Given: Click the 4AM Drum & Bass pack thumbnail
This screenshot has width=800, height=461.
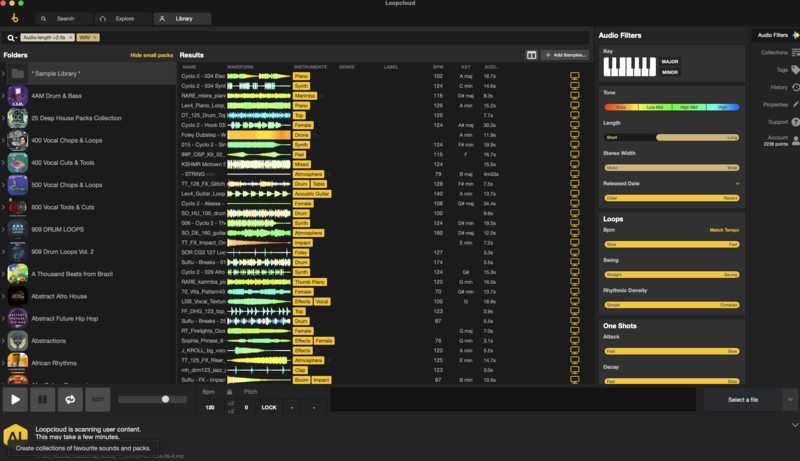Looking at the screenshot, I should [x=18, y=96].
